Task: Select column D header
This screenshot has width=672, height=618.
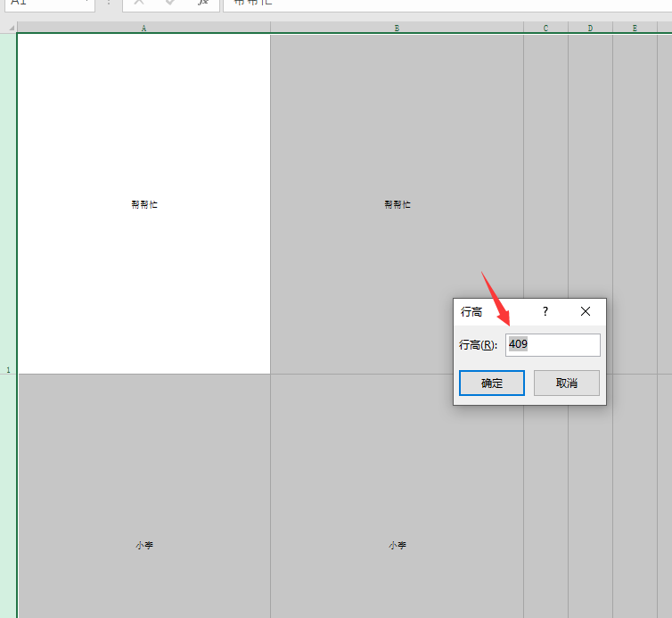Action: click(590, 28)
